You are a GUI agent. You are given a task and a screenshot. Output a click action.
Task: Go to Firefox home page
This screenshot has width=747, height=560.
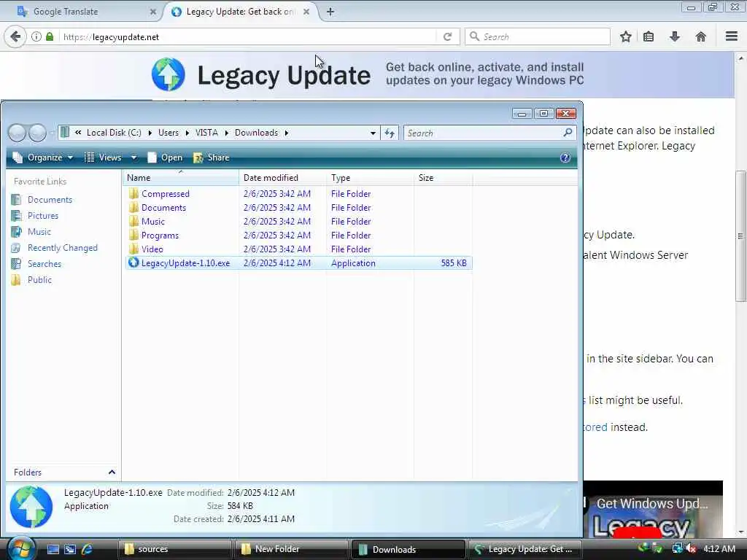coord(700,36)
